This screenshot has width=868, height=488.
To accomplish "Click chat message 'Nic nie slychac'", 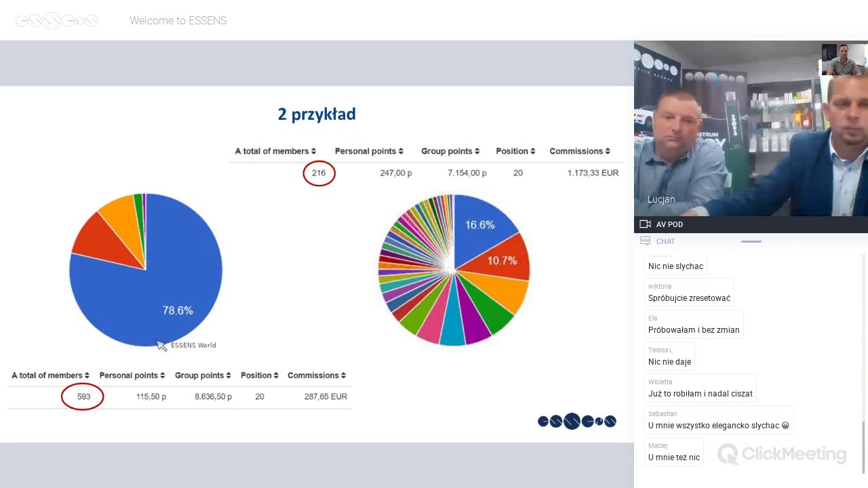I will tap(675, 266).
